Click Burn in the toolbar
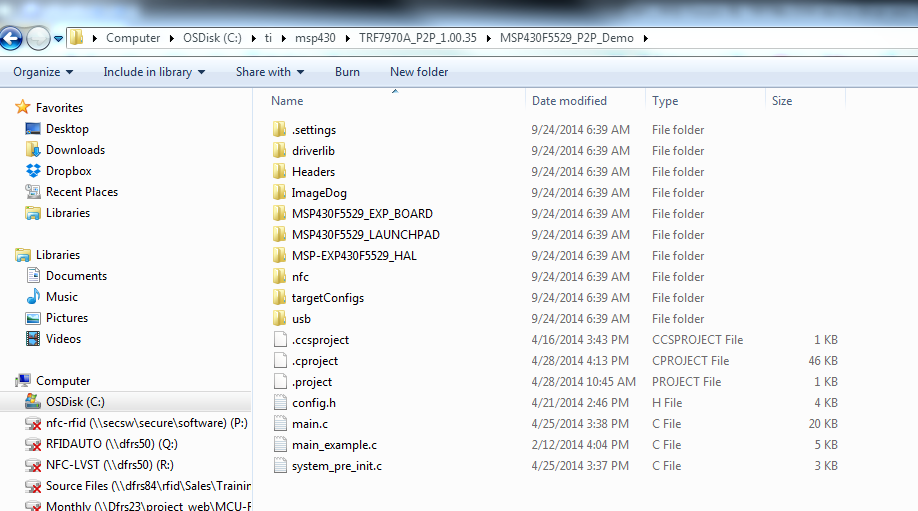 pyautogui.click(x=347, y=72)
